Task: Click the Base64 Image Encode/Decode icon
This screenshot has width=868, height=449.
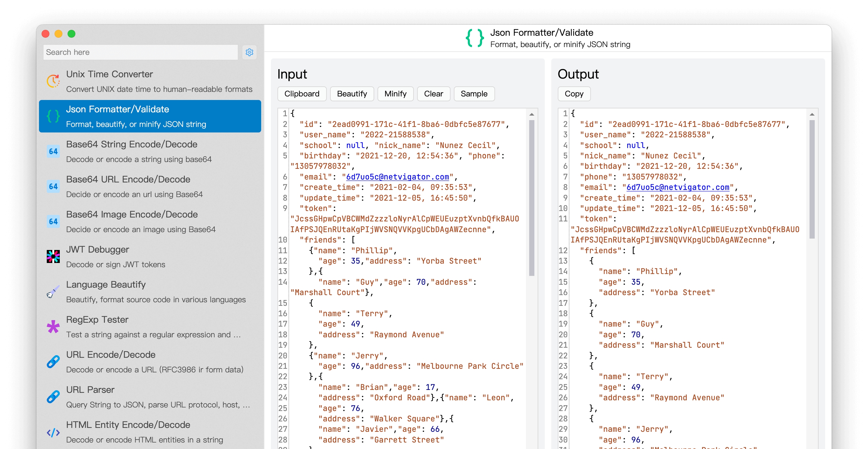Action: [x=53, y=221]
